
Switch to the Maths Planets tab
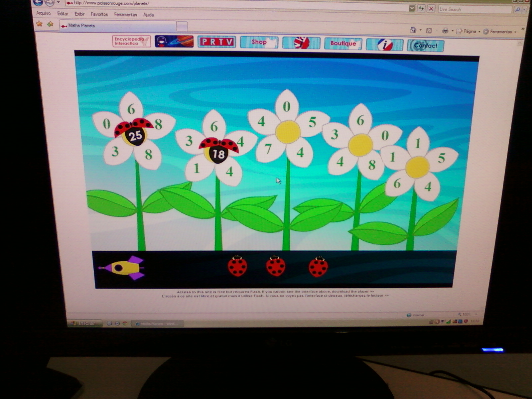118,26
